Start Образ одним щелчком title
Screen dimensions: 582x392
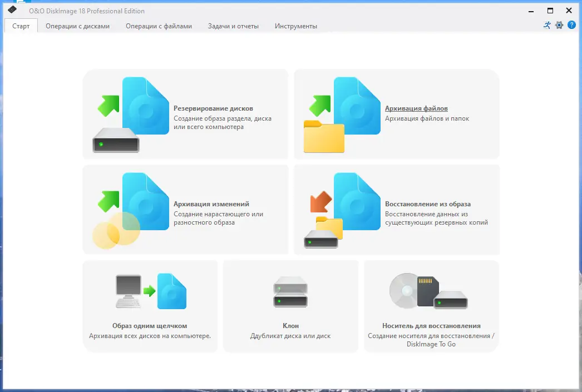click(150, 326)
